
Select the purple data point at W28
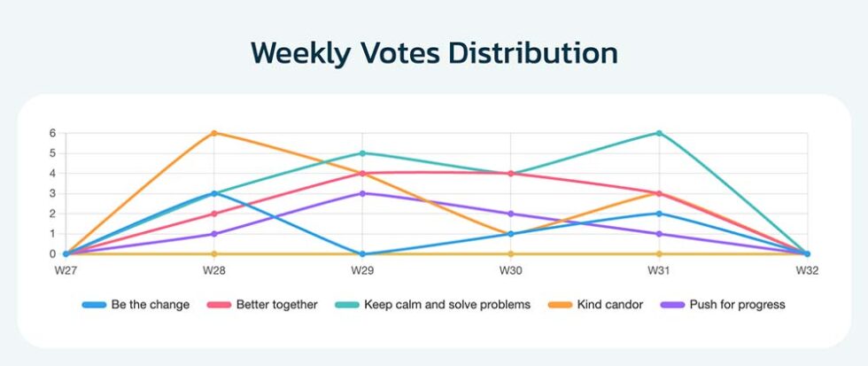214,234
